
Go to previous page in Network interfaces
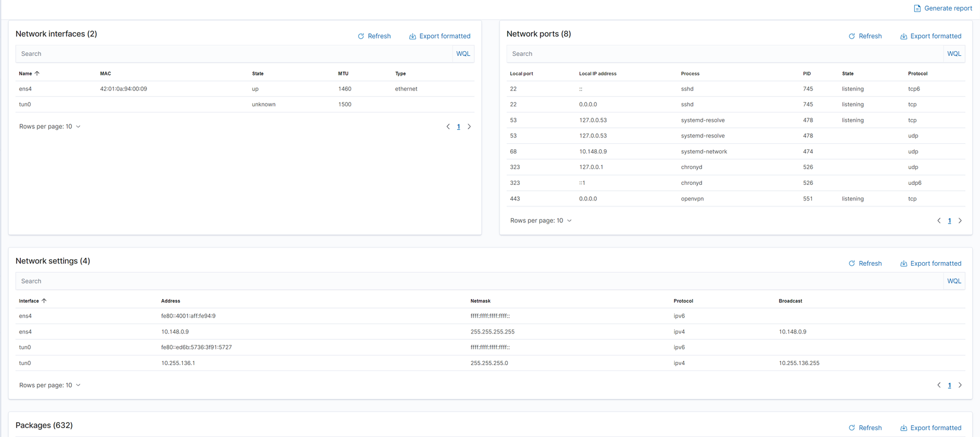448,127
